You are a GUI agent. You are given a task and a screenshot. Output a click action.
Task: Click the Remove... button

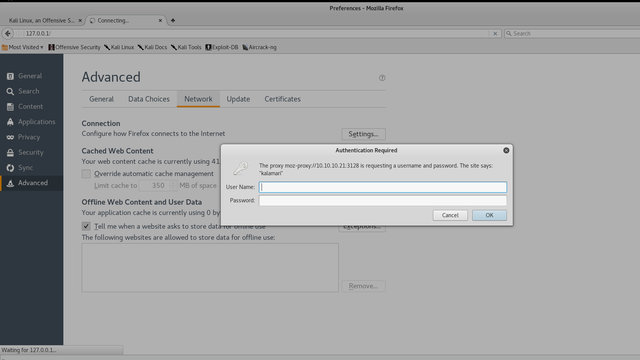pos(363,286)
